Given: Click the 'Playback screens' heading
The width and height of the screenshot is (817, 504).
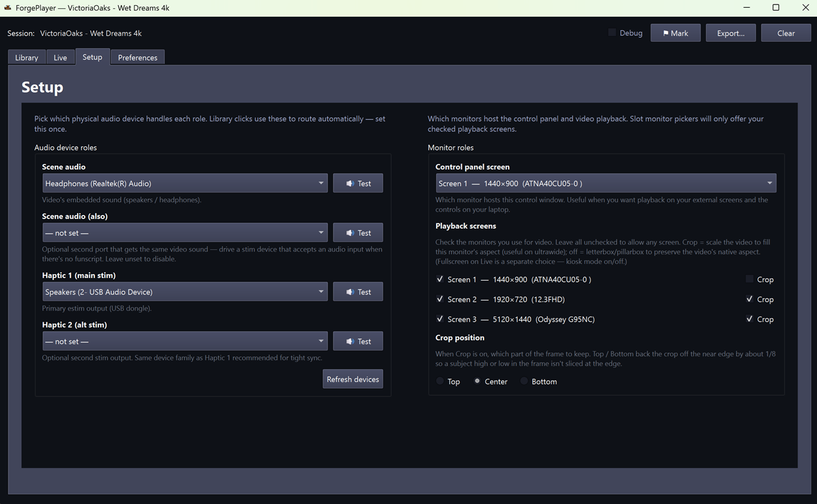Looking at the screenshot, I should [x=466, y=226].
